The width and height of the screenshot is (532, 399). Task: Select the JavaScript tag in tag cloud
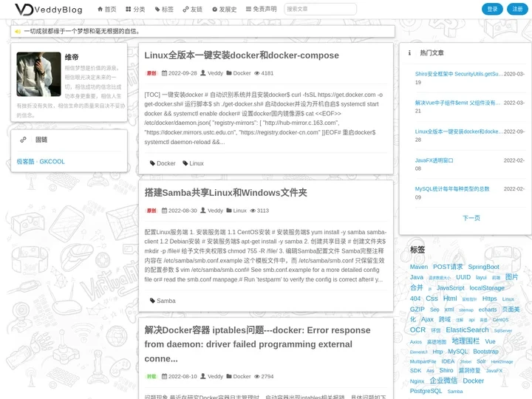[450, 287]
